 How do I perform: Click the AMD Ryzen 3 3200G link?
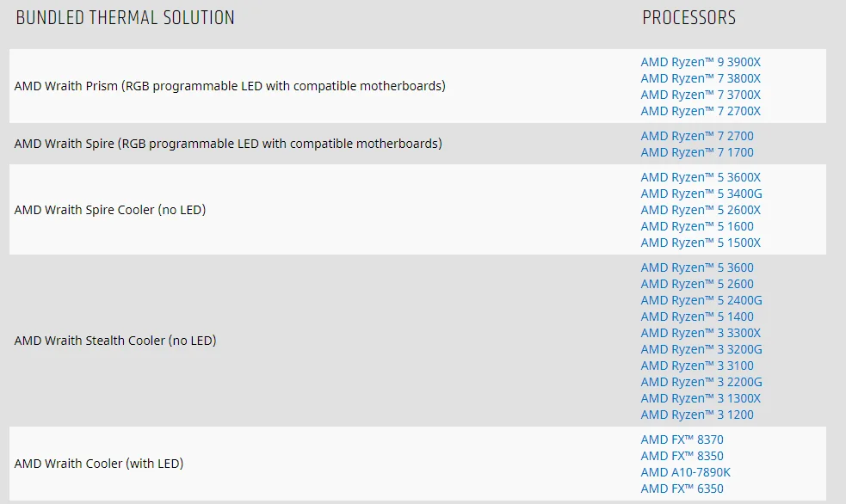(701, 349)
